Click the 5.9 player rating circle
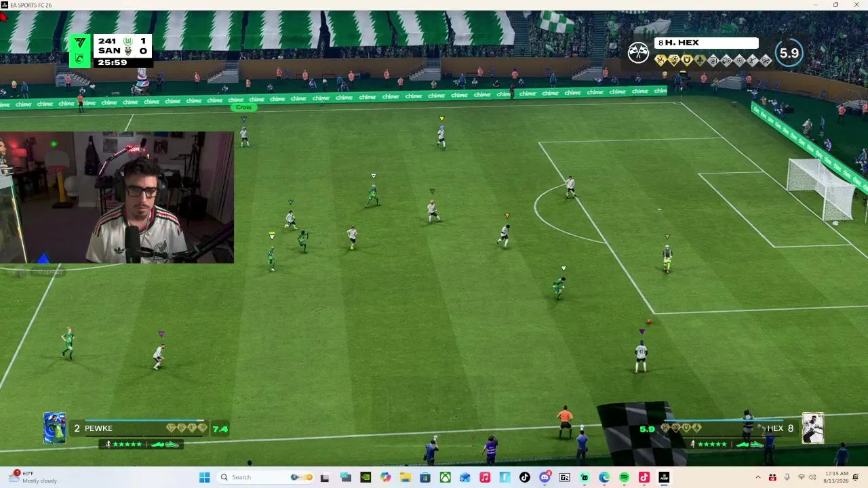This screenshot has width=868, height=488. (x=789, y=53)
